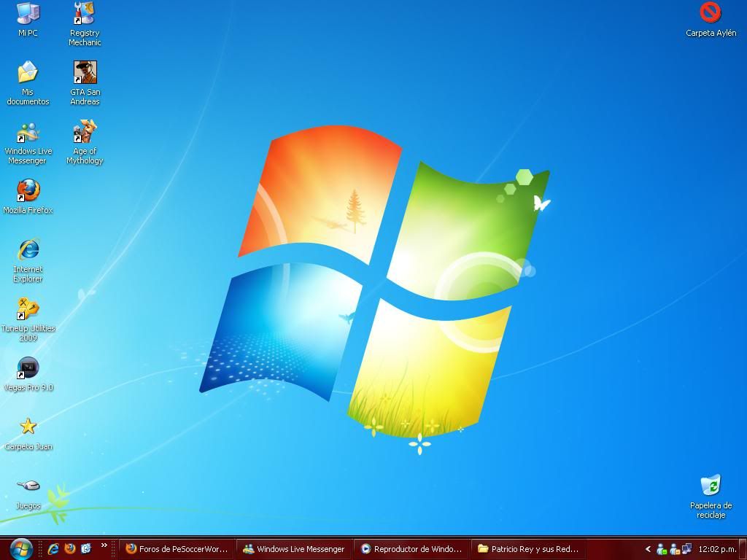Viewport: 747px width, 560px height.
Task: Open the Mi PC desktop icon
Action: (28, 20)
